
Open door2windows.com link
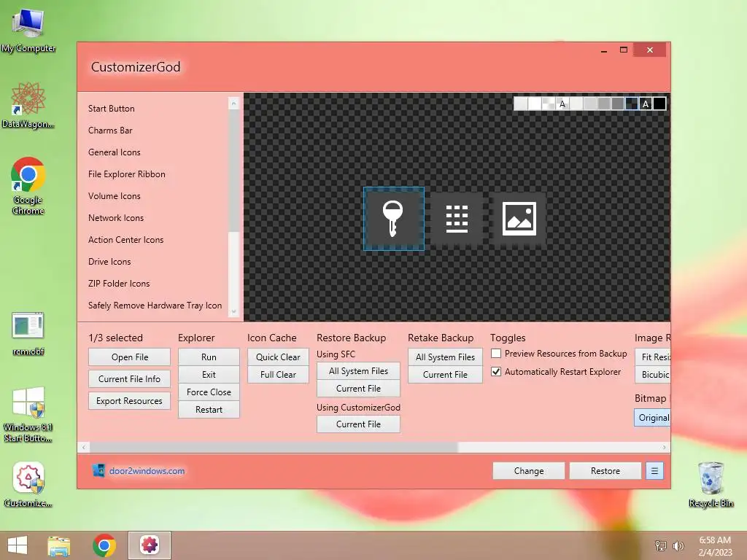(x=147, y=471)
